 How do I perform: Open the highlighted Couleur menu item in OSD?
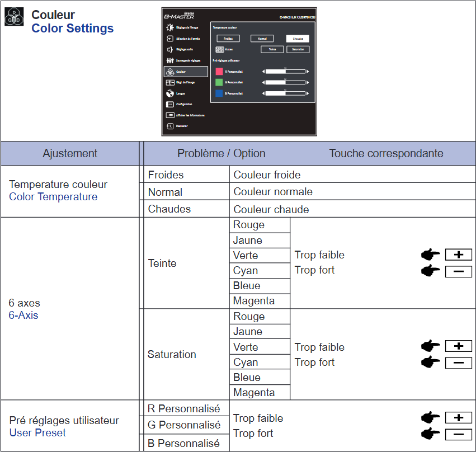185,72
